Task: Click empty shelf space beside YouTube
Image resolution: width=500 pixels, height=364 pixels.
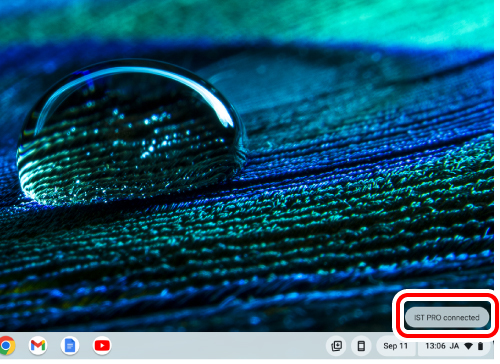Action: tap(217, 346)
